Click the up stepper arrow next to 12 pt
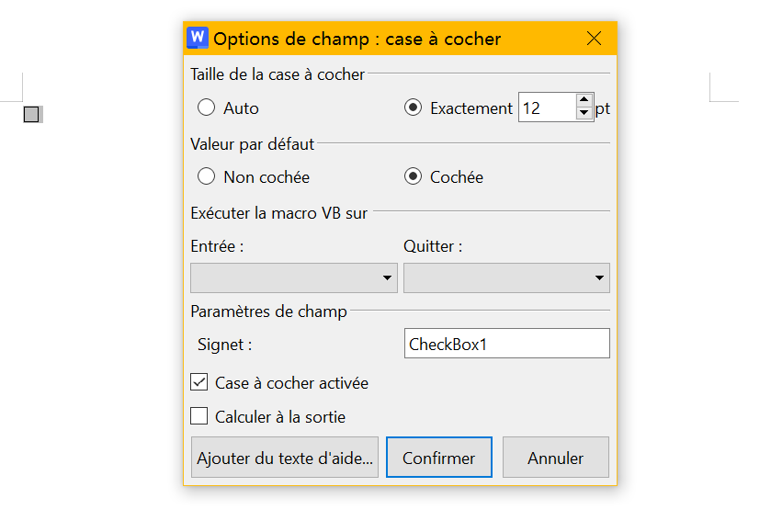Image resolution: width=771 pixels, height=532 pixels. coord(584,101)
